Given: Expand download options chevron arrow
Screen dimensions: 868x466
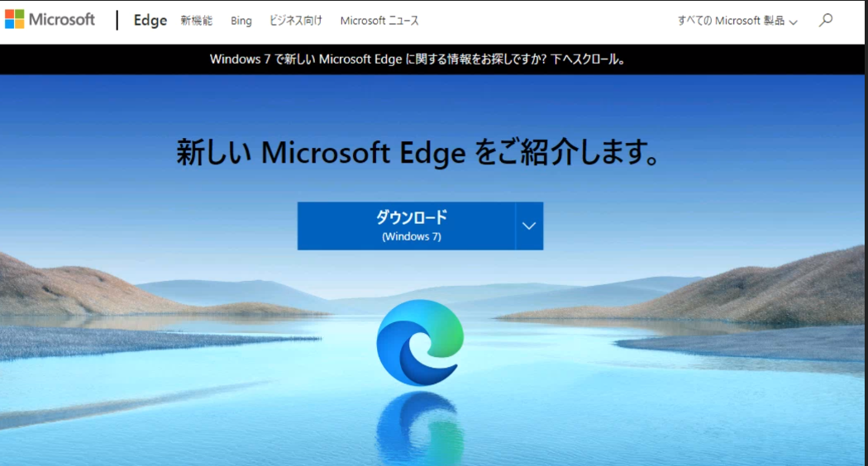Looking at the screenshot, I should (529, 226).
